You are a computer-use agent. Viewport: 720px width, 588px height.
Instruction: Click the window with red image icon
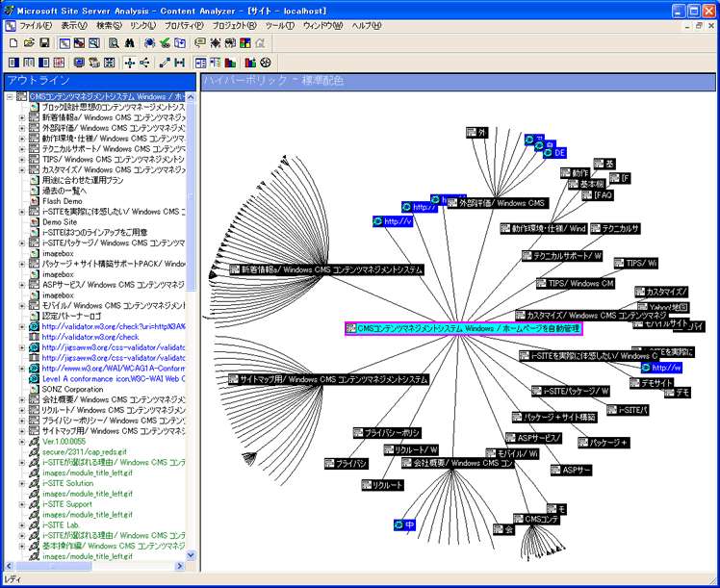(x=79, y=43)
